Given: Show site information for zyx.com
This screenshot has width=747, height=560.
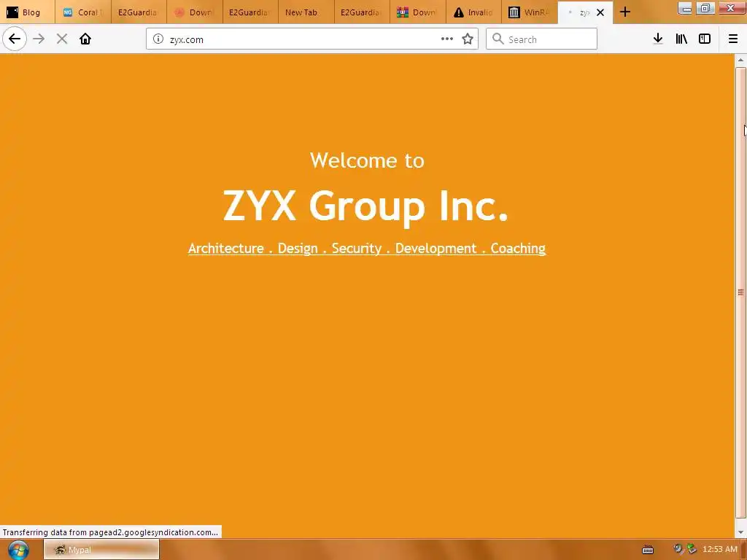Looking at the screenshot, I should 158,39.
